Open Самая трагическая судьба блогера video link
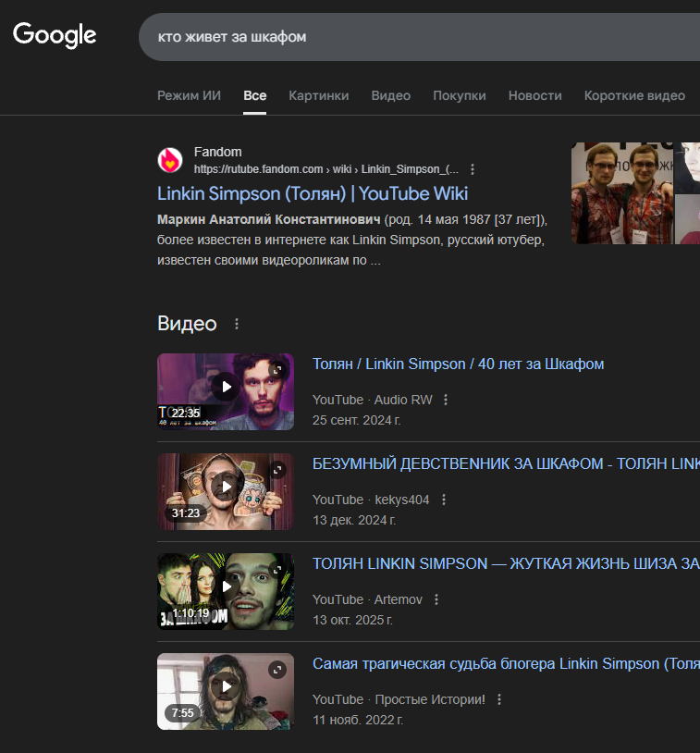This screenshot has width=700, height=753. point(506,663)
